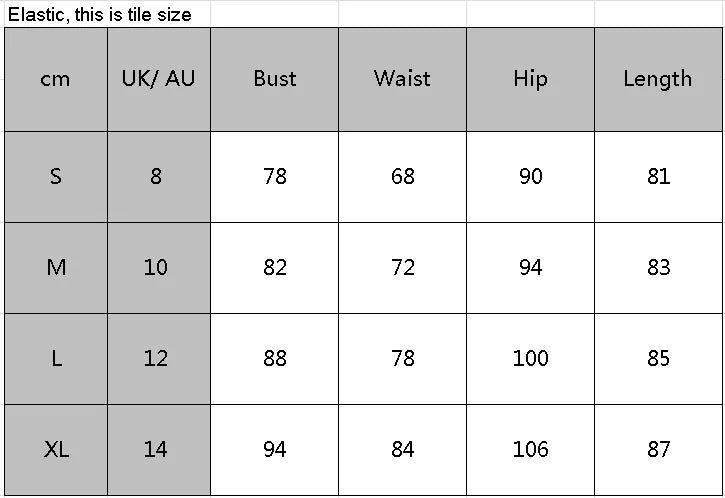The image size is (725, 498).
Task: Click Waist value 68 cell
Action: pos(402,177)
